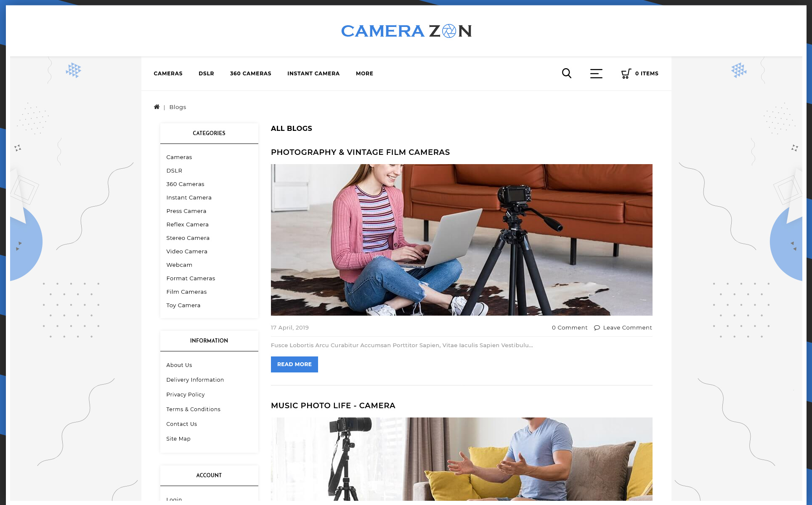Open the Toy Camera category
The image size is (812, 505).
183,306
